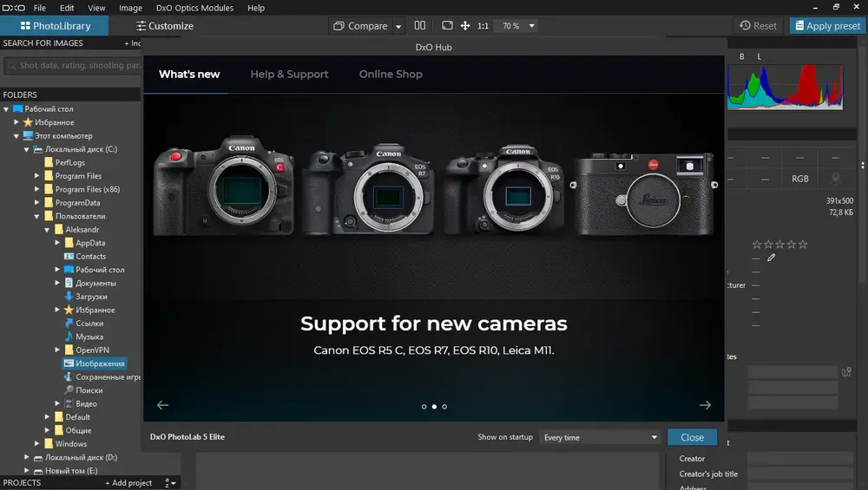
Task: Set zoom to 1:1
Action: [483, 26]
